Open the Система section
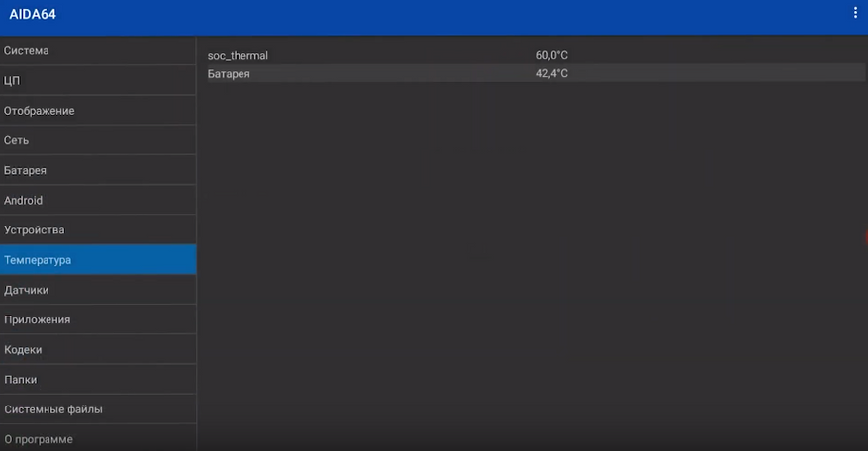868x451 pixels. 98,50
